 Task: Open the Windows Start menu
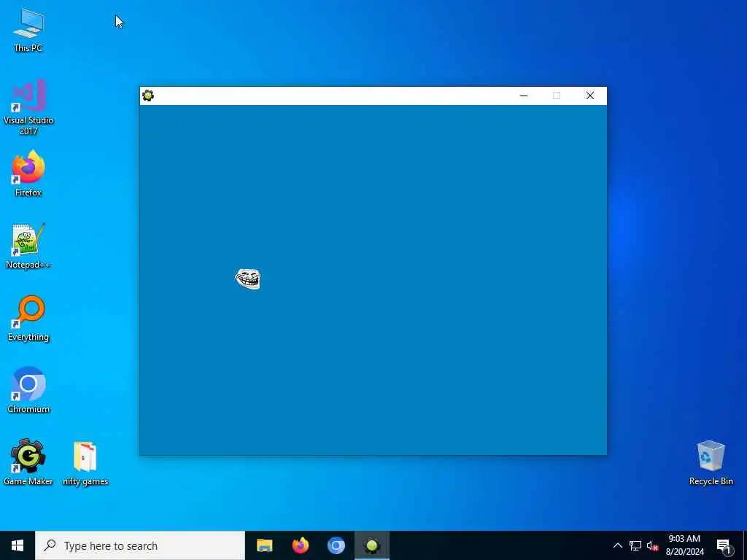(x=18, y=545)
